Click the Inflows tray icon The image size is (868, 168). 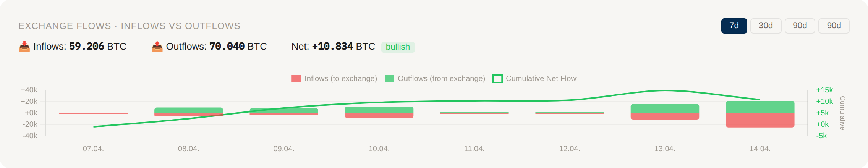24,47
